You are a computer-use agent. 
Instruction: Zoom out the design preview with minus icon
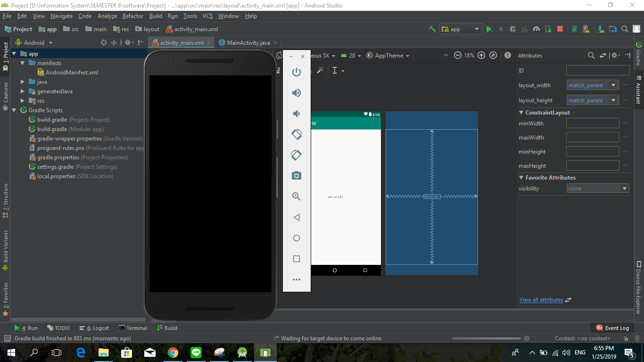coord(457,55)
